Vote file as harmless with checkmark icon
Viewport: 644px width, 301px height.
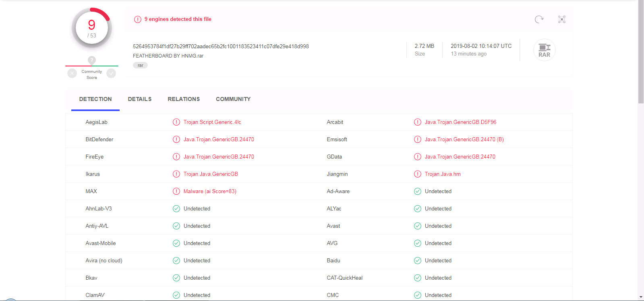click(111, 73)
